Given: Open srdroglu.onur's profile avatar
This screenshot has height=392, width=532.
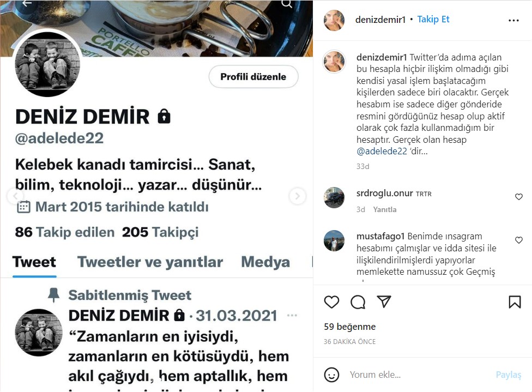Looking at the screenshot, I should point(334,197).
